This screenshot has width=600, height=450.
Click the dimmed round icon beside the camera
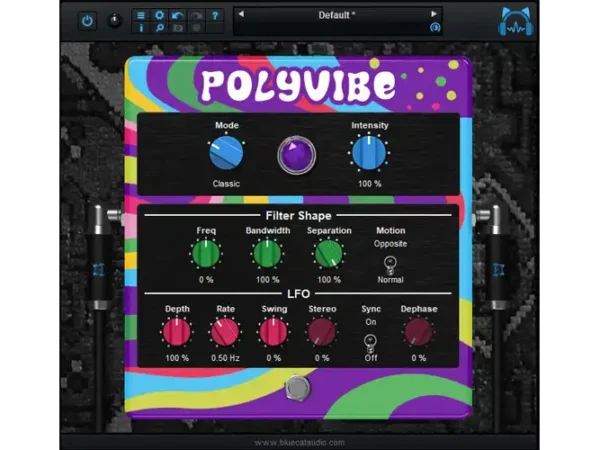click(x=196, y=28)
